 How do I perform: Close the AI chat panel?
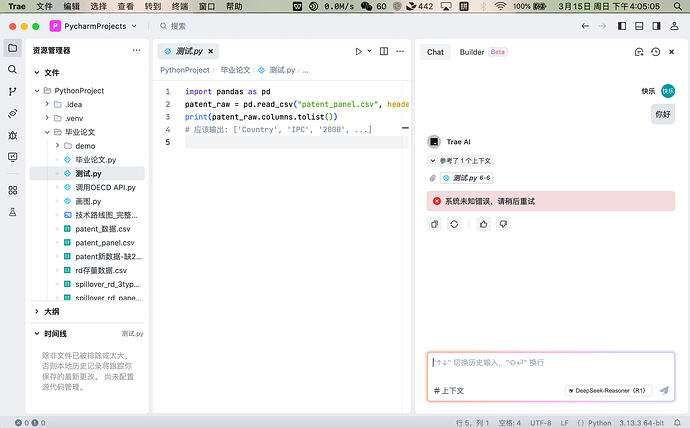[x=672, y=52]
